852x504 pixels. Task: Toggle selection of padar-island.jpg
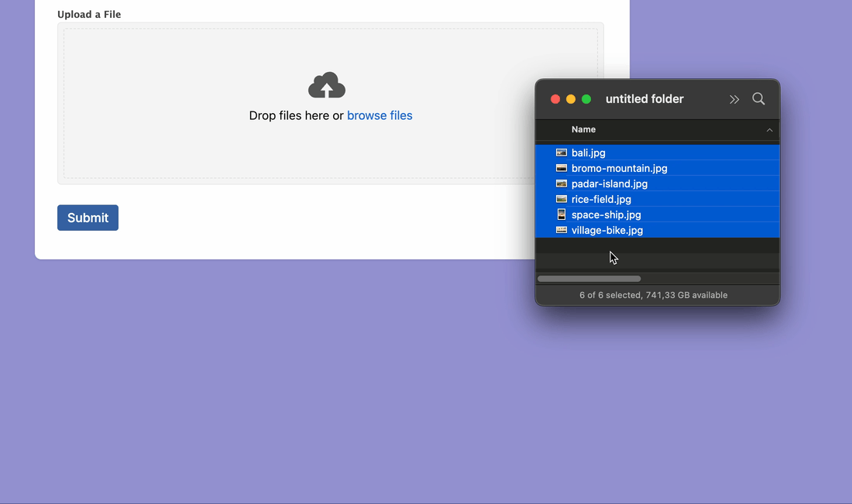[609, 183]
